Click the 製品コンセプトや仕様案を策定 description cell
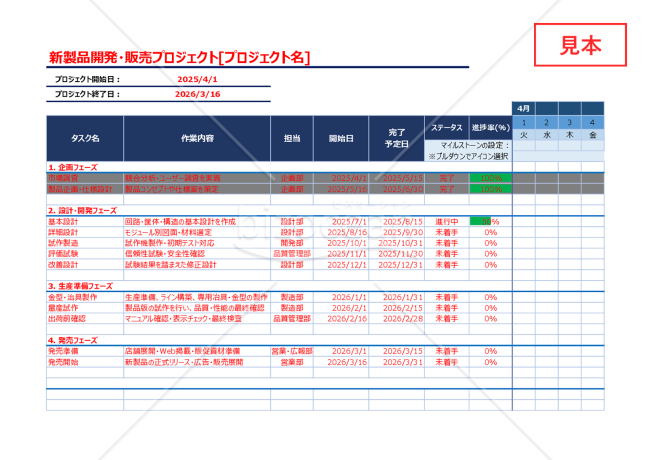This screenshot has height=460, width=650. click(x=197, y=189)
